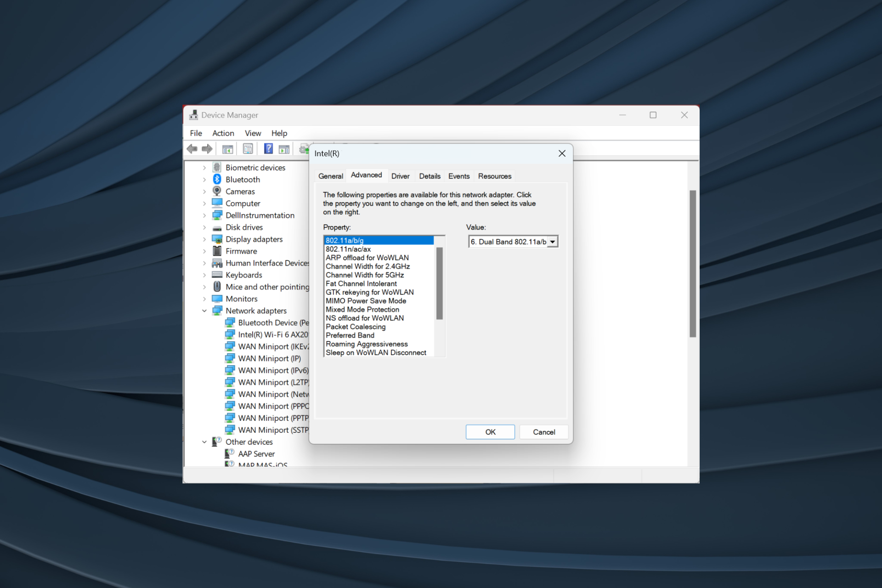
Task: Open the Help menu
Action: pos(279,133)
